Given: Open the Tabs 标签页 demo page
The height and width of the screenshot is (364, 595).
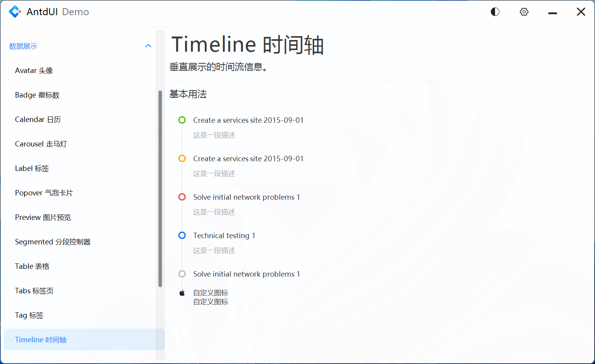Looking at the screenshot, I should pos(34,291).
